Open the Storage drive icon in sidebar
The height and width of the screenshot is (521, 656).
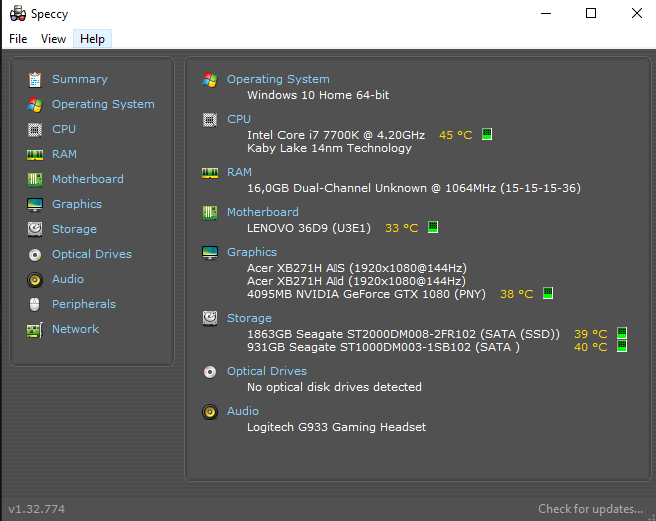click(35, 229)
